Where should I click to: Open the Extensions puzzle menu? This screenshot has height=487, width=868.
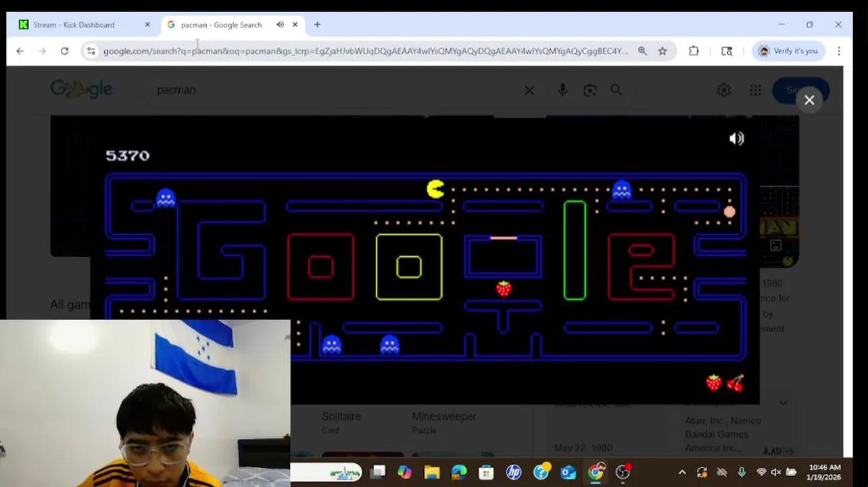[x=694, y=51]
